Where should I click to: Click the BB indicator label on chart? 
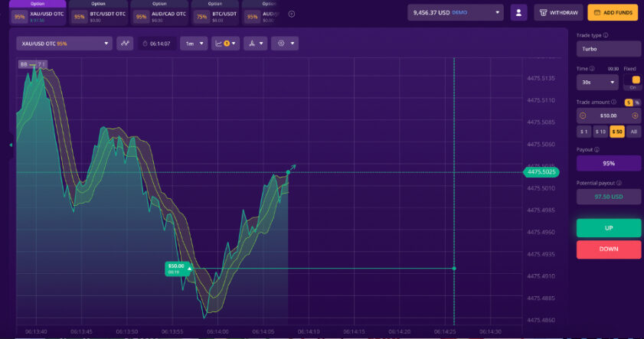[x=32, y=64]
